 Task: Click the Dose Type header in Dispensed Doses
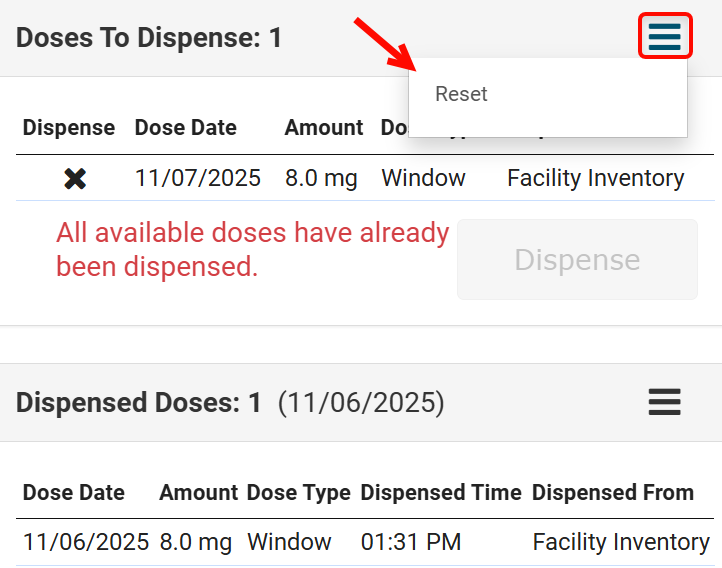pyautogui.click(x=298, y=493)
